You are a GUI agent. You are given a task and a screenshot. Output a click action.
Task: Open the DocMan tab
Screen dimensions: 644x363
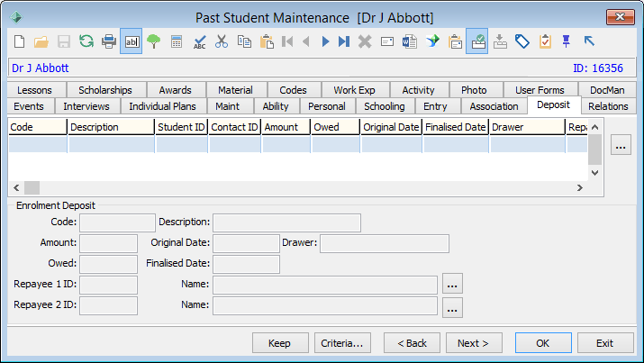pos(607,90)
